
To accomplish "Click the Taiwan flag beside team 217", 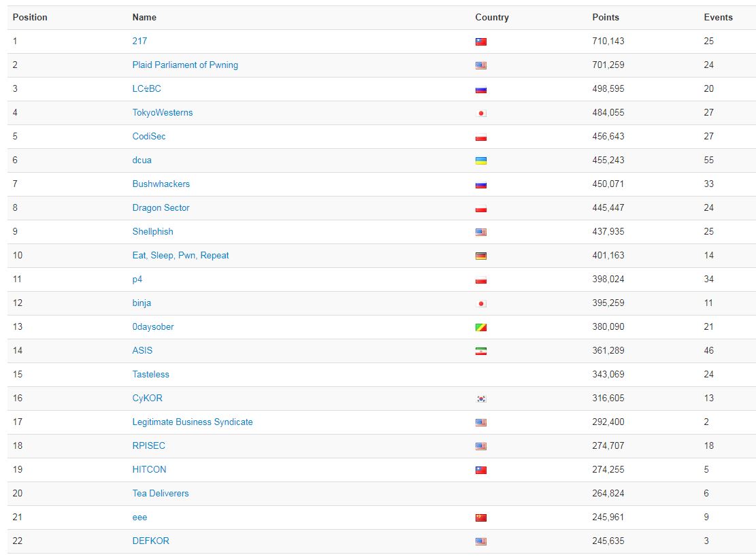I will point(481,42).
